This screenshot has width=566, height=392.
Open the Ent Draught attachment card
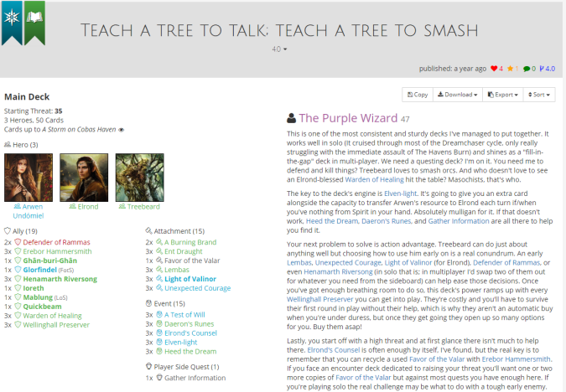point(184,251)
